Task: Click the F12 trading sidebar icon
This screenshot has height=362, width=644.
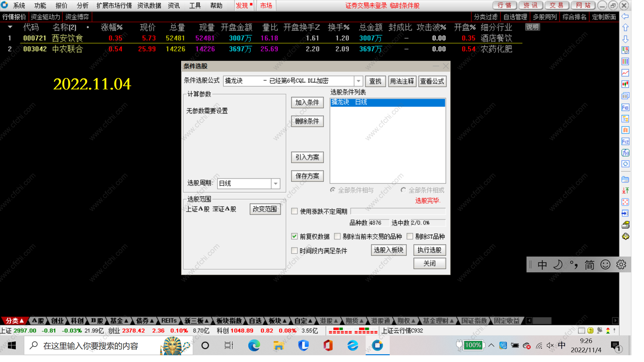Action: [625, 141]
